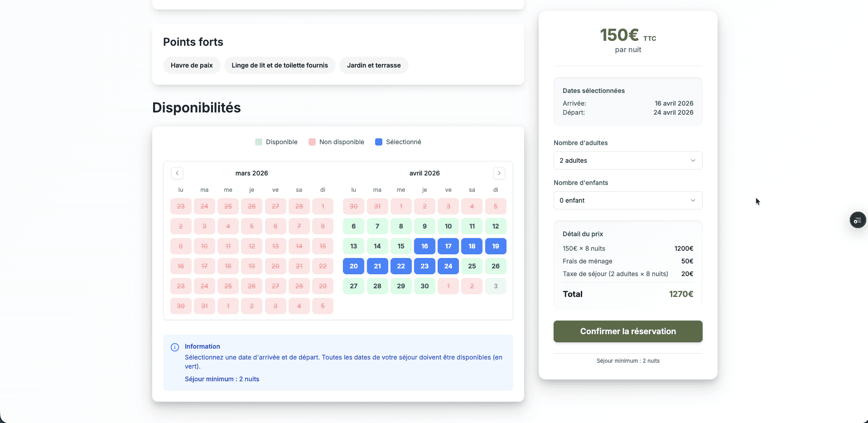
Task: Select April 12 in the calendar
Action: [x=495, y=226]
